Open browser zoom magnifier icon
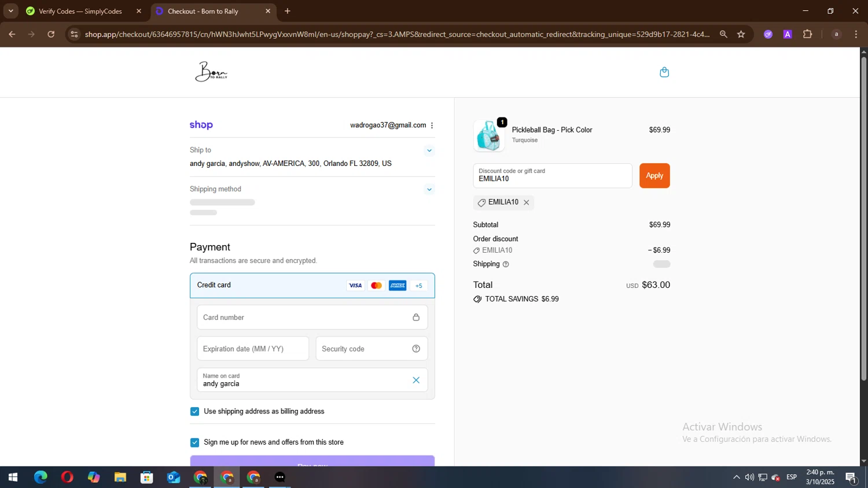 pyautogui.click(x=723, y=34)
